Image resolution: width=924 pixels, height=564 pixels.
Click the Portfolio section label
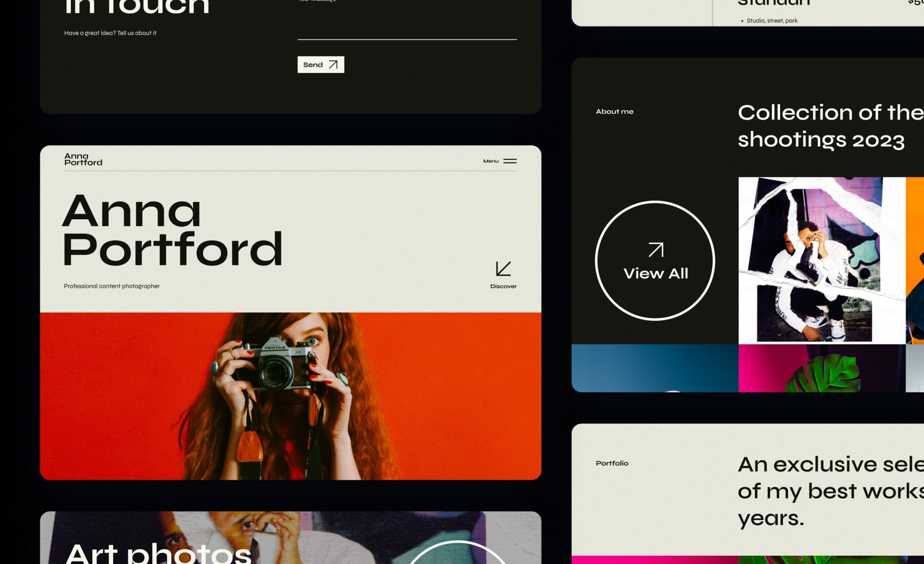[x=612, y=463]
